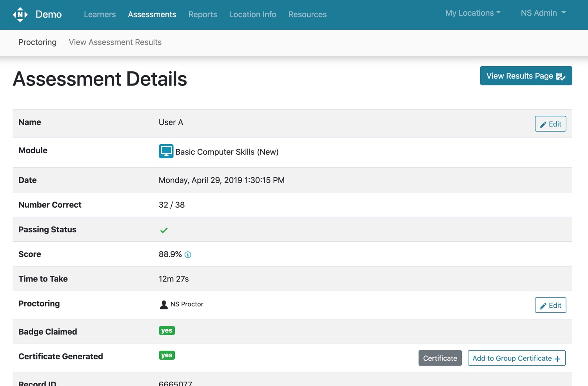Open the Reports menu
The height and width of the screenshot is (386, 588).
tap(203, 14)
